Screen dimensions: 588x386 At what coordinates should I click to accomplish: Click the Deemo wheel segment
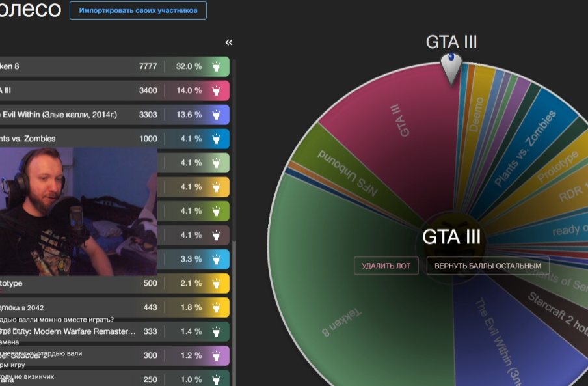click(478, 115)
